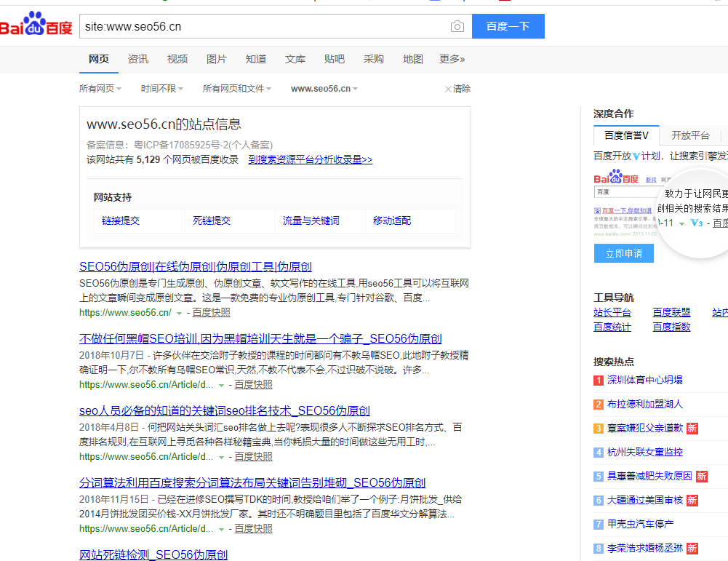The width and height of the screenshot is (728, 561).
Task: Open result 分词算法利用百度搜索 title
Action: 252,482
